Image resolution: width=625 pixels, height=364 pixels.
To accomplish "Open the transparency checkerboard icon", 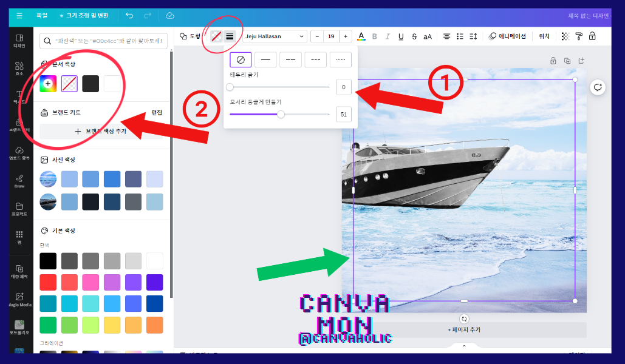I will (x=565, y=36).
